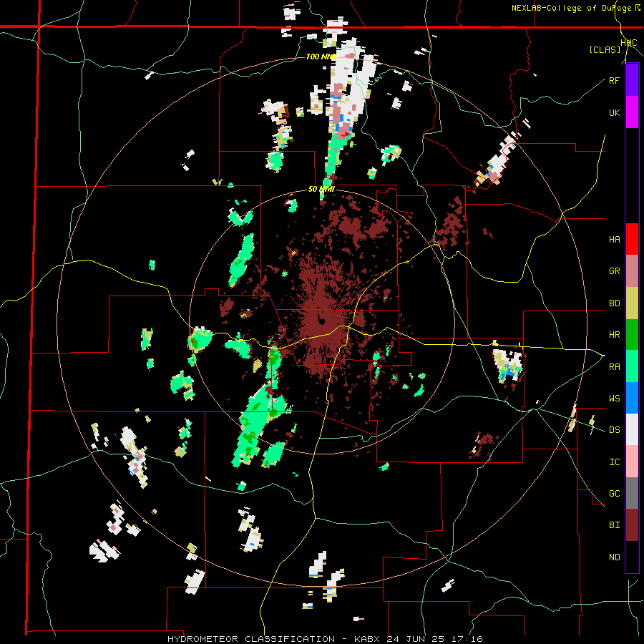
Task: Click the HR legend label
Action: pyautogui.click(x=614, y=335)
